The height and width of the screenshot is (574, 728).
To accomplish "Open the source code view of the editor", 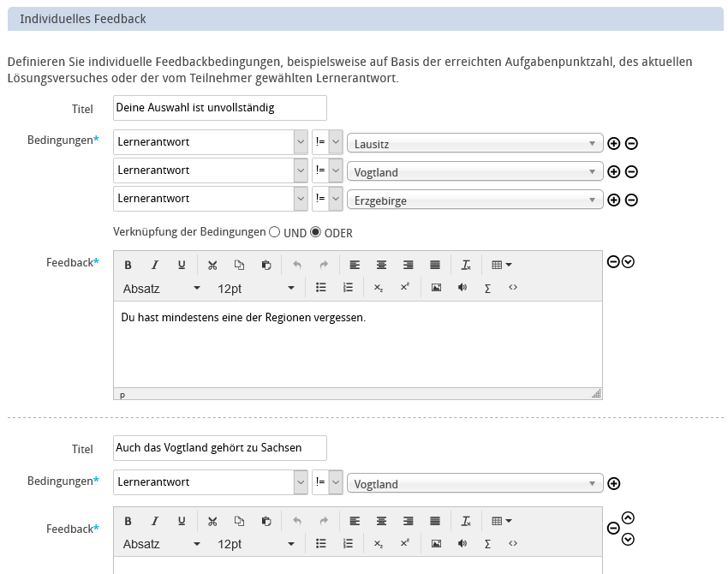I will 511,288.
